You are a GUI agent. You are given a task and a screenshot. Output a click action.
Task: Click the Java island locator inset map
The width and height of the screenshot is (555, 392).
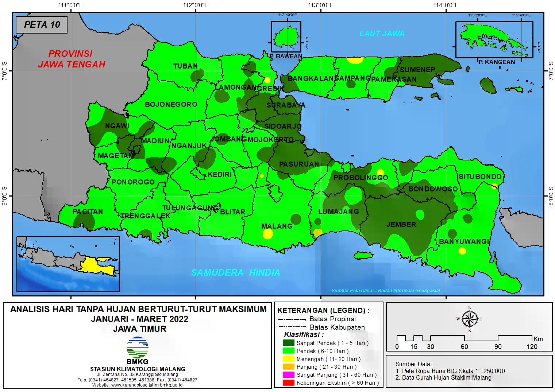pos(68,264)
